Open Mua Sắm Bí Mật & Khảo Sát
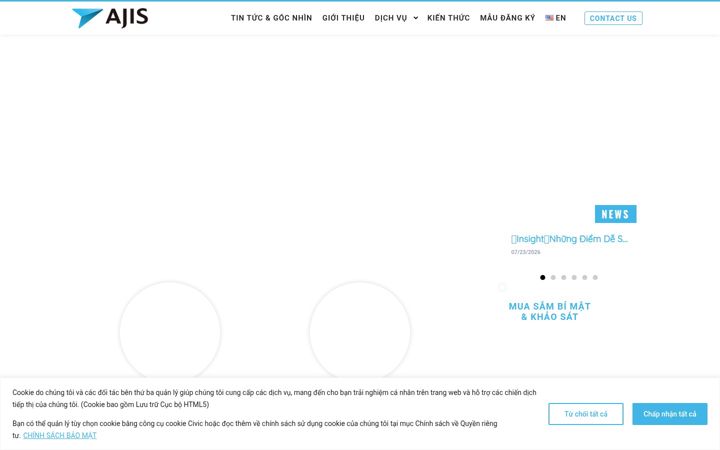720x450 pixels. (x=550, y=311)
